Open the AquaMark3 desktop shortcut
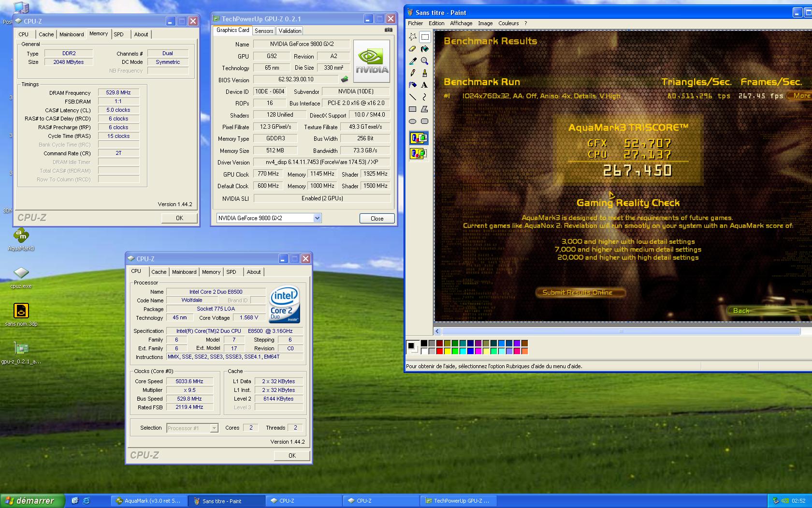The height and width of the screenshot is (508, 812). point(21,239)
